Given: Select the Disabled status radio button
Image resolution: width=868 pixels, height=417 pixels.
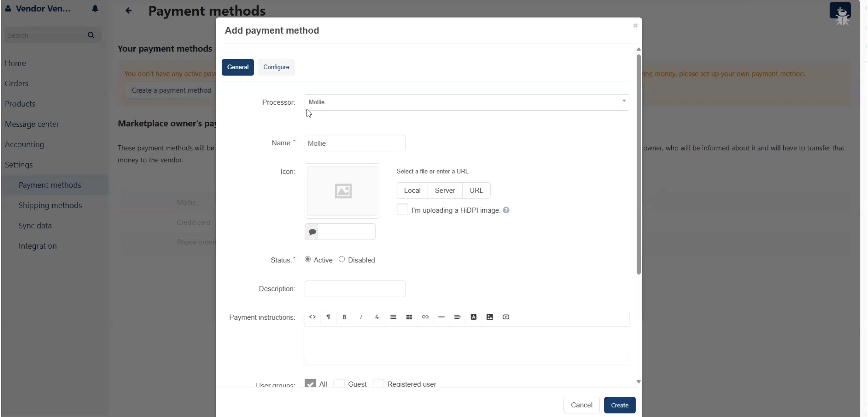Looking at the screenshot, I should [x=342, y=259].
